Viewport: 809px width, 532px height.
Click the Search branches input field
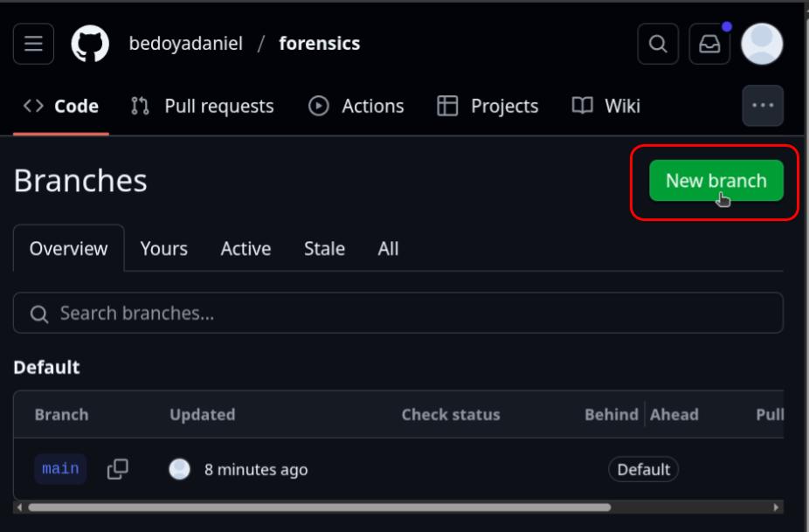click(x=398, y=313)
